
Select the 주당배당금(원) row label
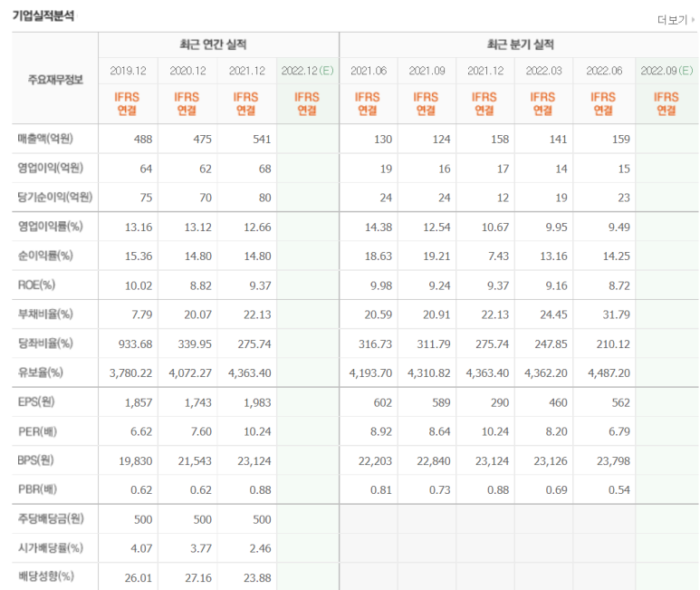click(51, 519)
